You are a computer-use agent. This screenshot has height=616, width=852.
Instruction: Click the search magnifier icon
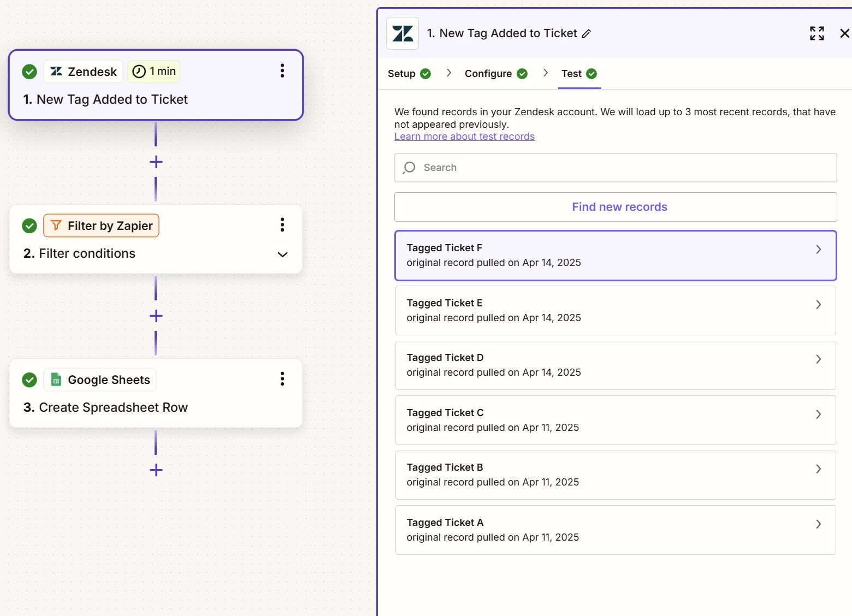tap(409, 168)
